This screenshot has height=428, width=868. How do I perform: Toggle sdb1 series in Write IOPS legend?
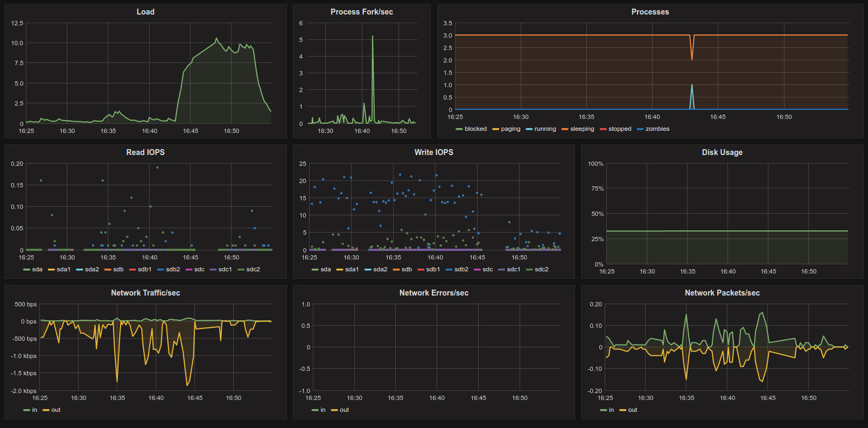pos(429,269)
